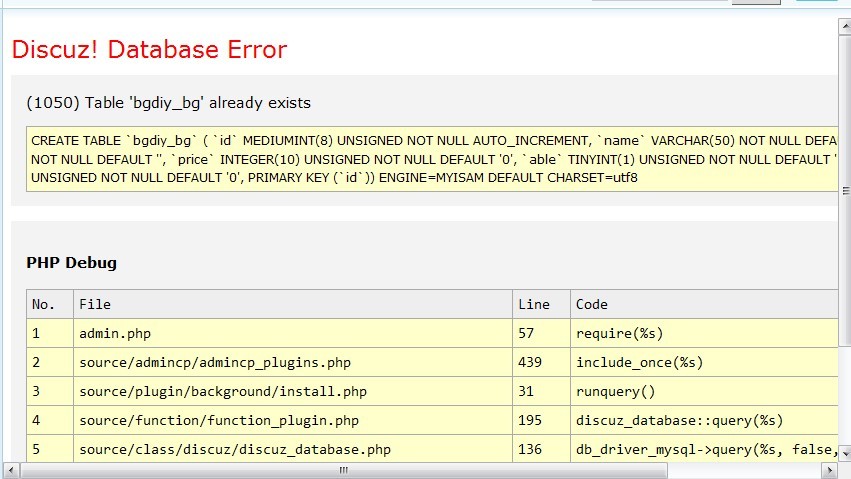
Task: Select 'source/function/function_plugin.php' cell
Action: click(x=293, y=420)
